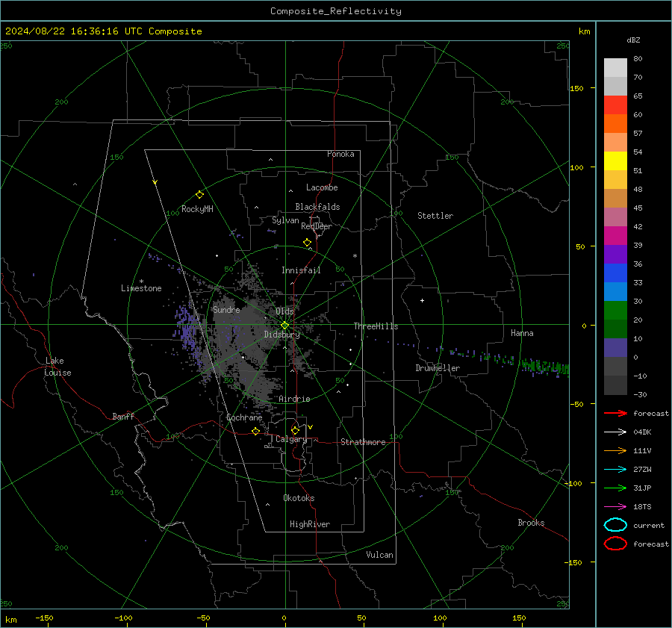The width and height of the screenshot is (672, 628).
Task: Click the Lacombe city label
Action: [322, 187]
